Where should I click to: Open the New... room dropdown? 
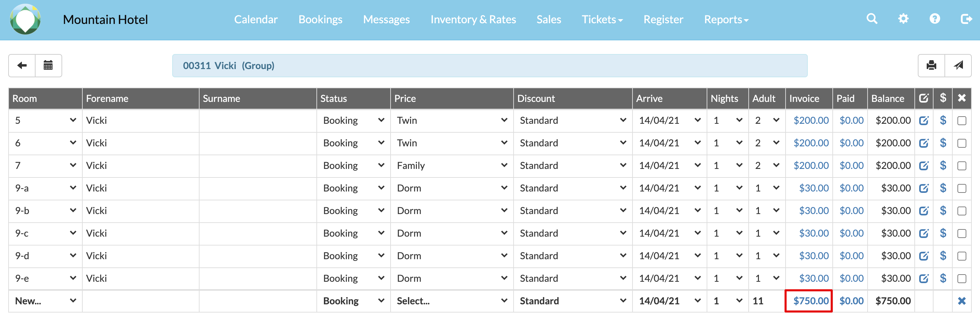pyautogui.click(x=45, y=301)
